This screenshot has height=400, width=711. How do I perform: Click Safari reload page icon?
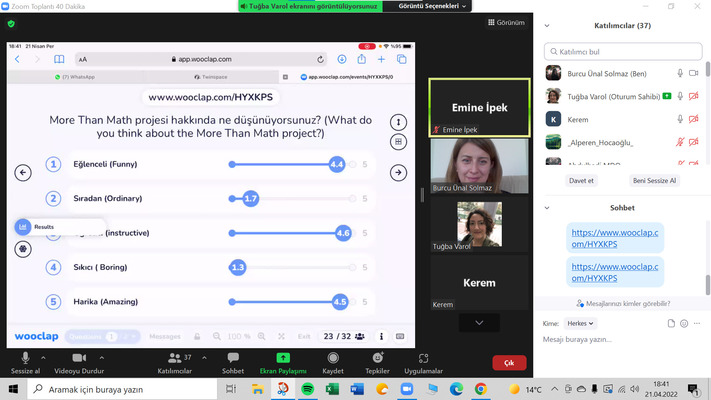tap(321, 59)
